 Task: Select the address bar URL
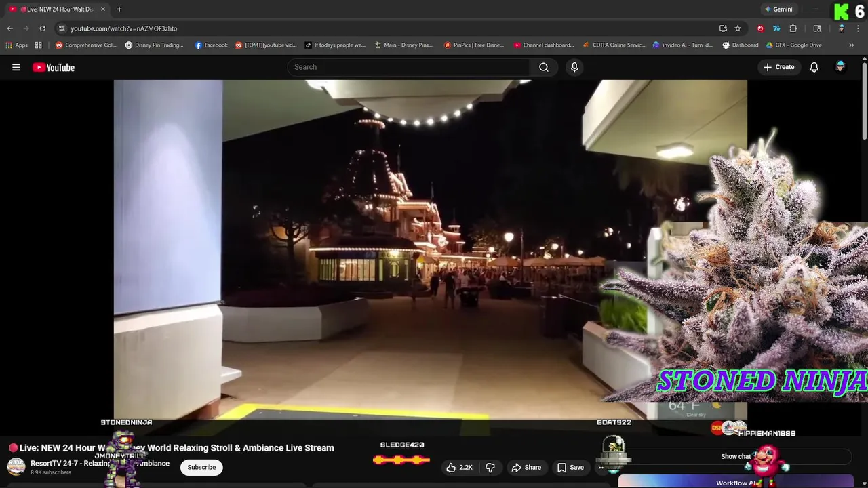(x=124, y=28)
